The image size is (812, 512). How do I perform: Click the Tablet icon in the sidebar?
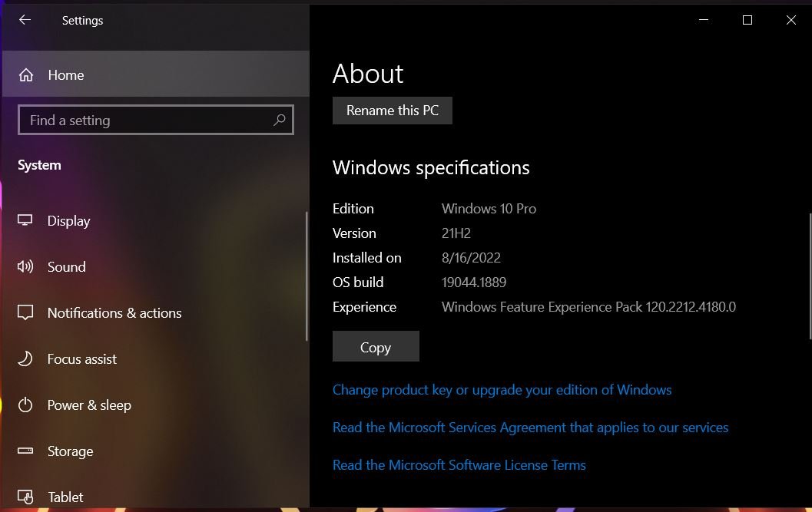click(25, 497)
